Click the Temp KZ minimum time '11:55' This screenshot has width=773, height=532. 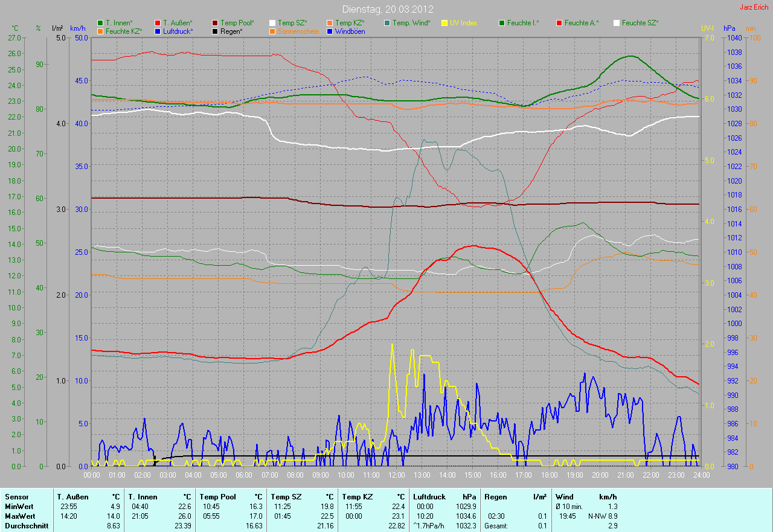(354, 506)
